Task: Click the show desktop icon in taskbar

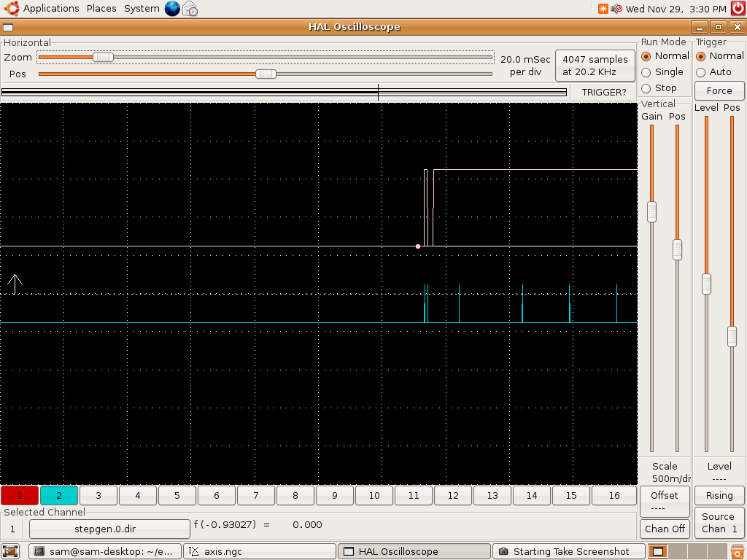Action: (10, 551)
